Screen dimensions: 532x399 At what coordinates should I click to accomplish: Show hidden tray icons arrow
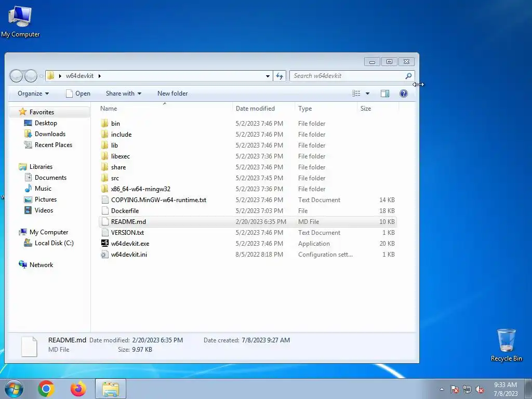[442, 389]
